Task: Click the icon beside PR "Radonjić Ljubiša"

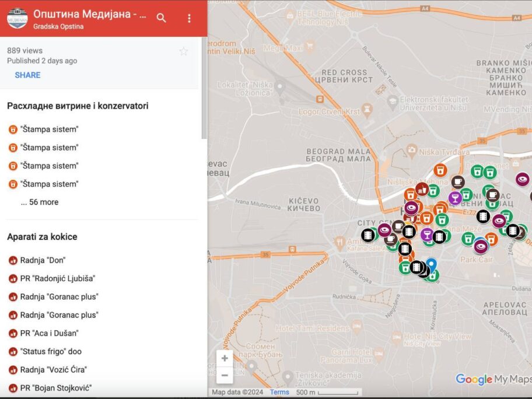Action: click(13, 278)
